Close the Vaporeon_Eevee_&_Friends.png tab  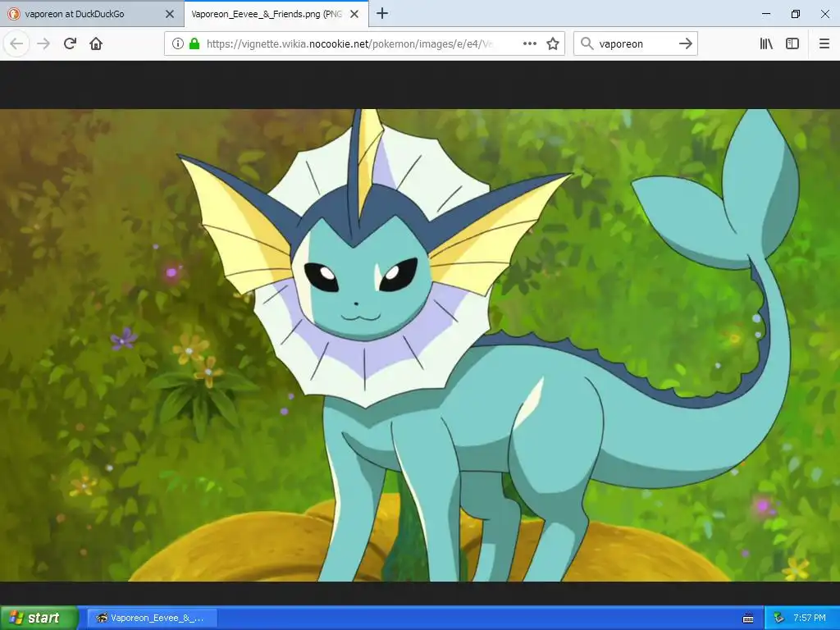pyautogui.click(x=354, y=14)
